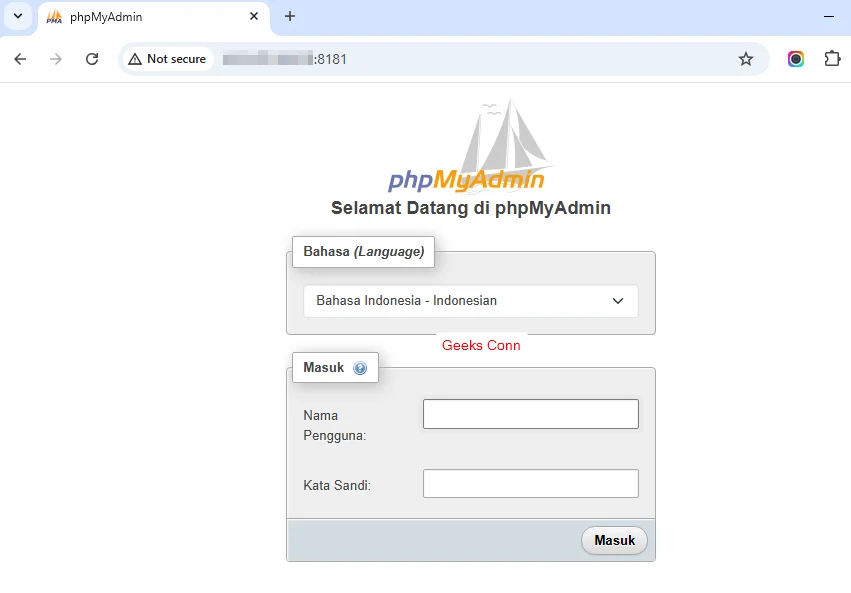Click the colorful extension icon near the toolbar
Screen dimensions: 851x593
795,59
